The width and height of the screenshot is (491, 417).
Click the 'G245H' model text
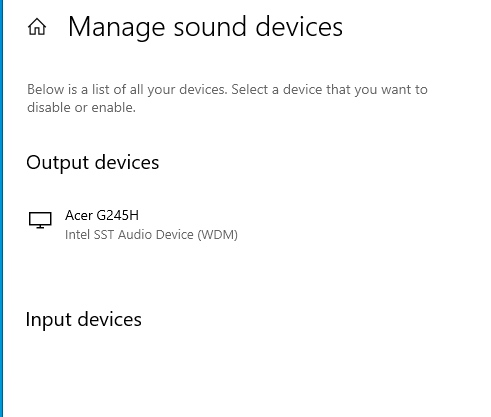pos(118,216)
